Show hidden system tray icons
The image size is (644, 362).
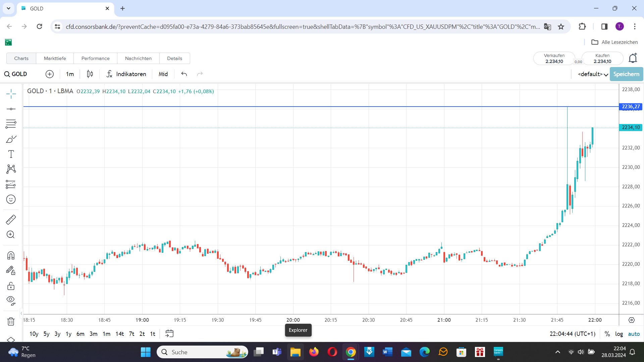(x=557, y=352)
